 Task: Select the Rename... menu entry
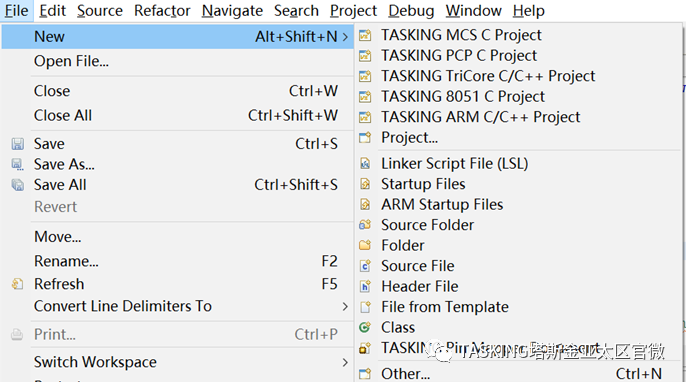(177, 261)
